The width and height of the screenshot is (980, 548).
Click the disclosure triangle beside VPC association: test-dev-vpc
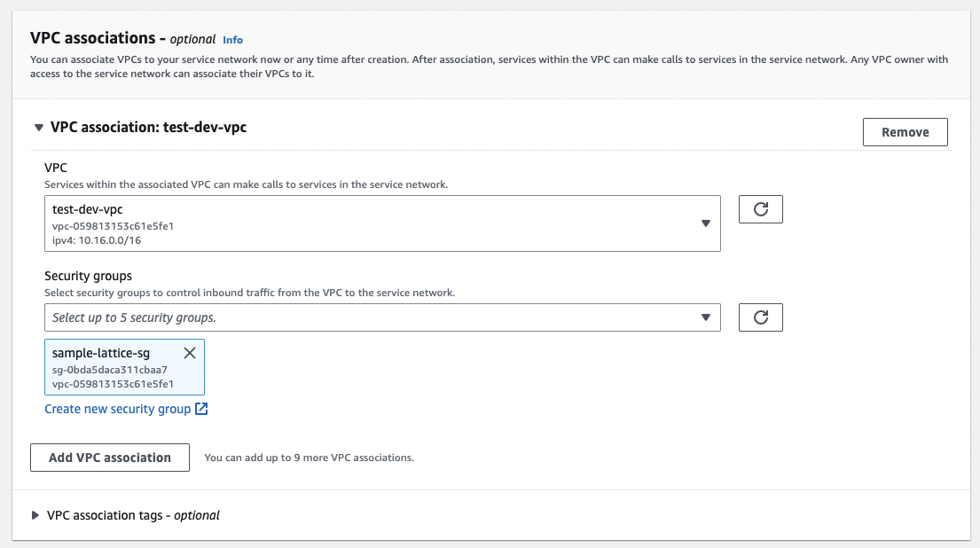[x=38, y=128]
